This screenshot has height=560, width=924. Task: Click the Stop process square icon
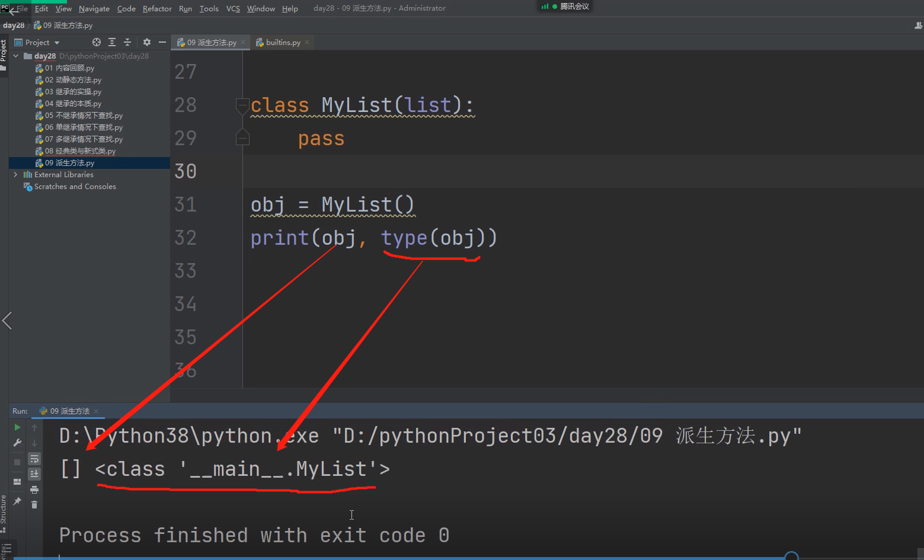(17, 462)
